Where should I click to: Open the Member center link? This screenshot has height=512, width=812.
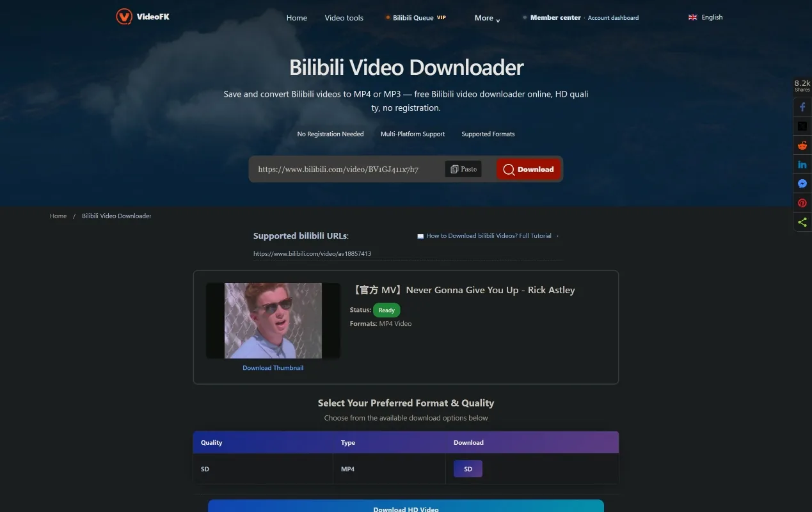[x=555, y=17]
